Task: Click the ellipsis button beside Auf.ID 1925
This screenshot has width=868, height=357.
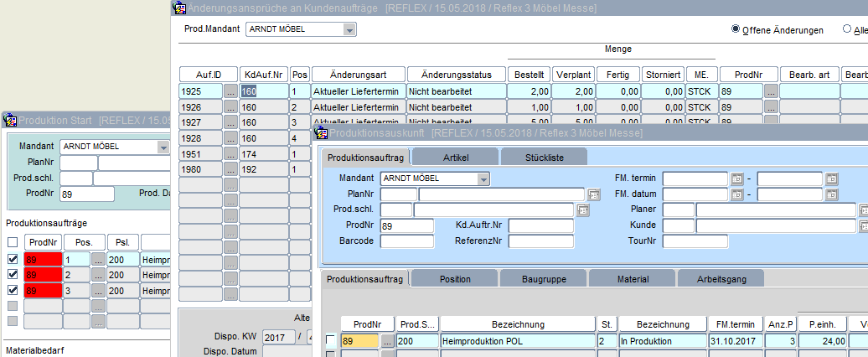Action: (230, 91)
